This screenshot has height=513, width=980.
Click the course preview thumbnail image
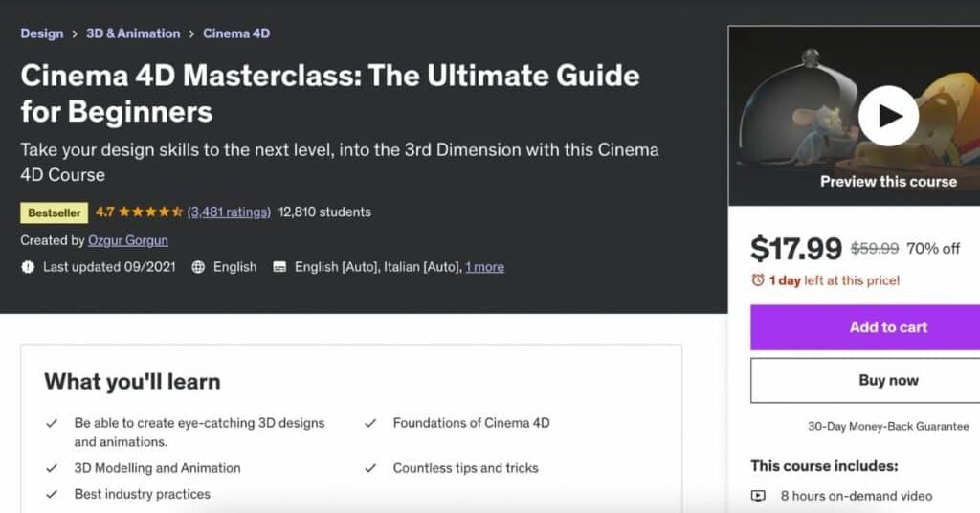[854, 116]
